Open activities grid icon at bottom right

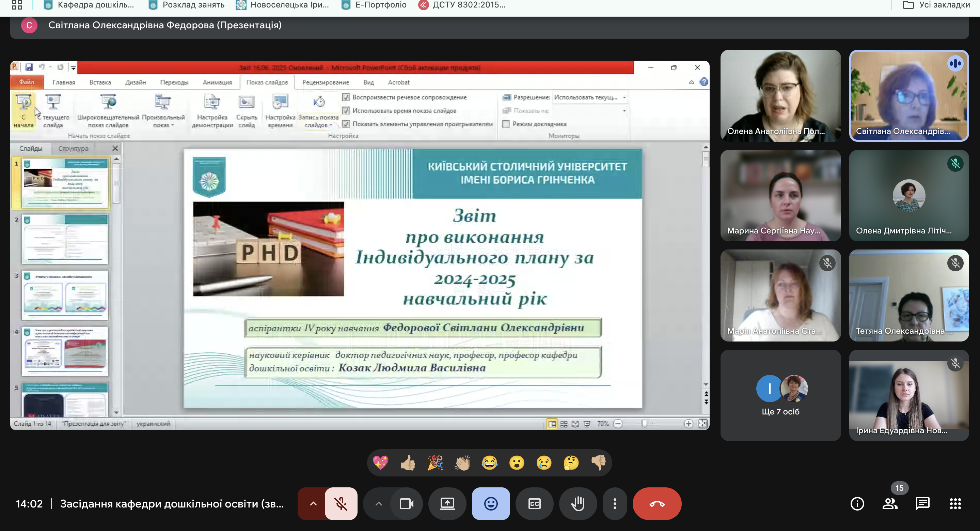coord(955,504)
